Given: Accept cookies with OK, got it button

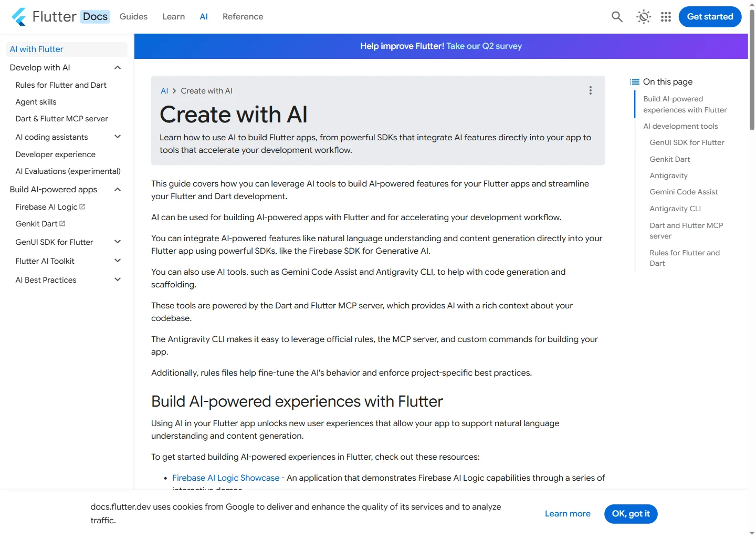Looking at the screenshot, I should 631,514.
